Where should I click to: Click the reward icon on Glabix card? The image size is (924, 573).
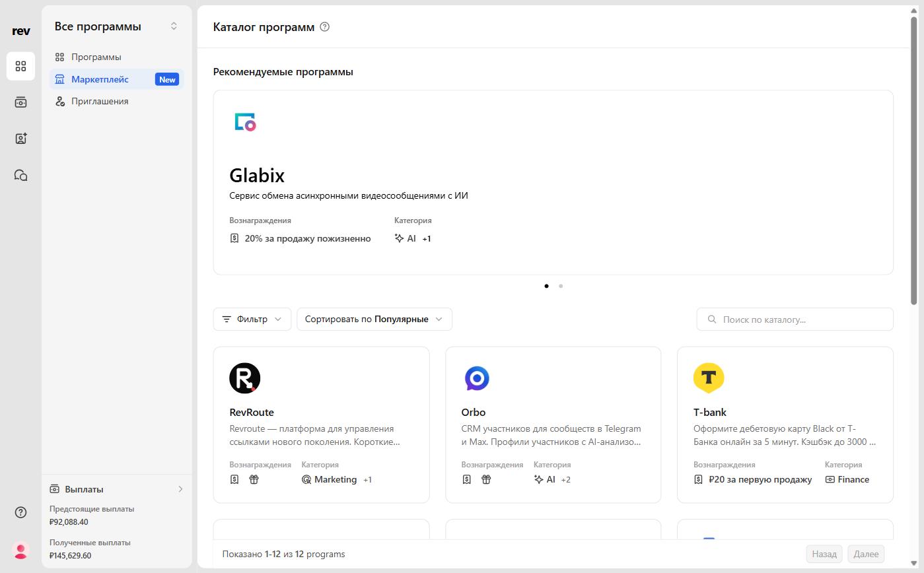(234, 238)
